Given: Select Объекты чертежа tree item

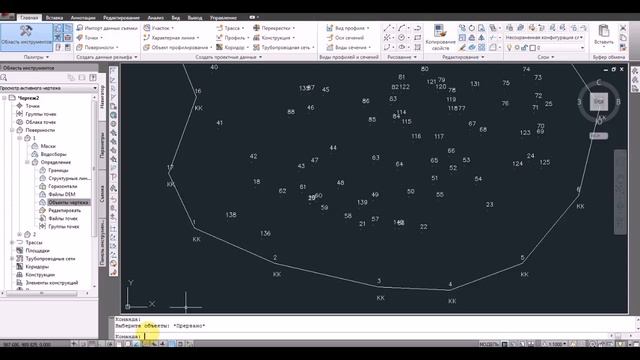Looking at the screenshot, I should pyautogui.click(x=68, y=202).
